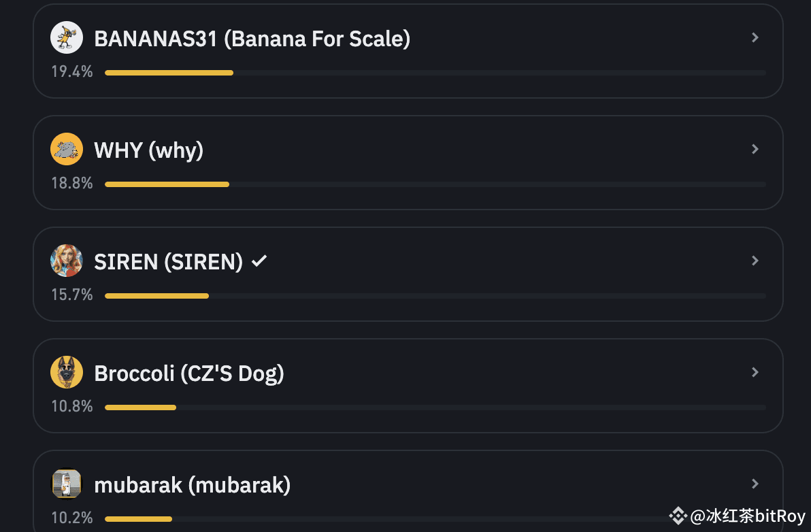Viewport: 811px width, 532px height.
Task: Click the Broccoli 10.8% percentage label
Action: click(72, 407)
